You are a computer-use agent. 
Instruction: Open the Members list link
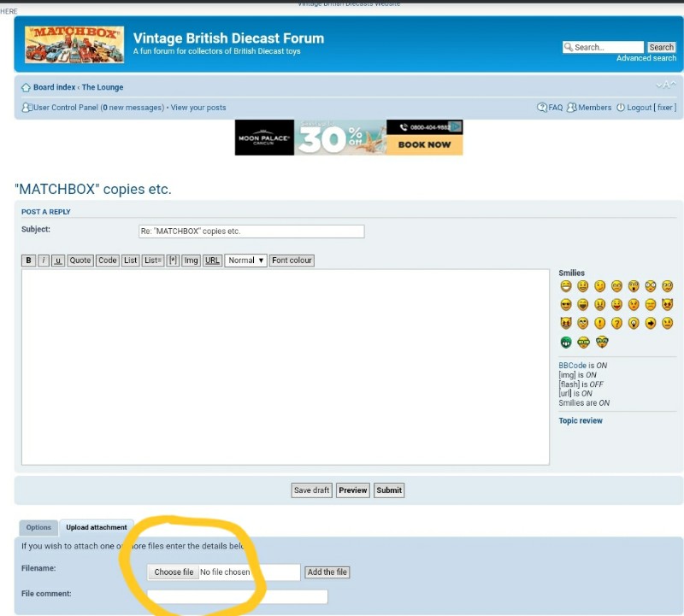[594, 108]
